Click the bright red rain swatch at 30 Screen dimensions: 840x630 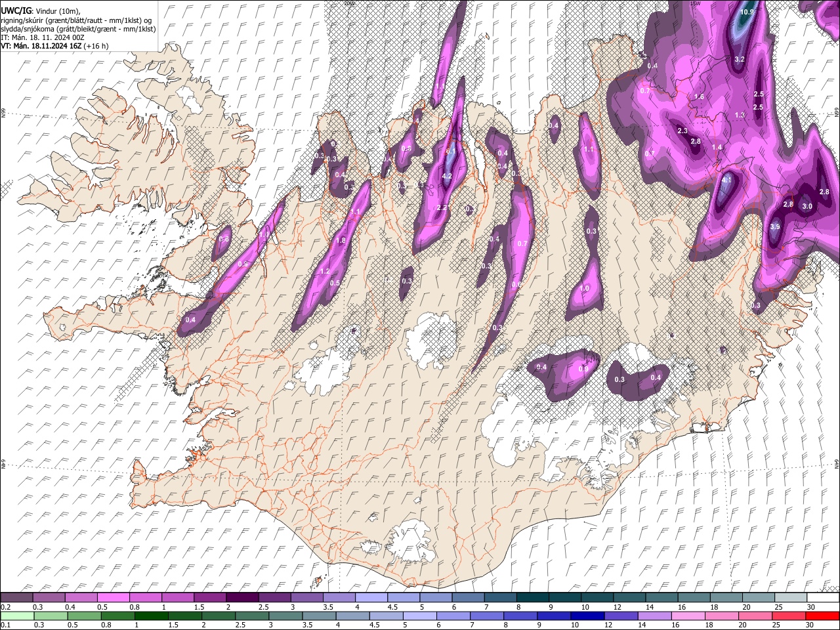[822, 616]
